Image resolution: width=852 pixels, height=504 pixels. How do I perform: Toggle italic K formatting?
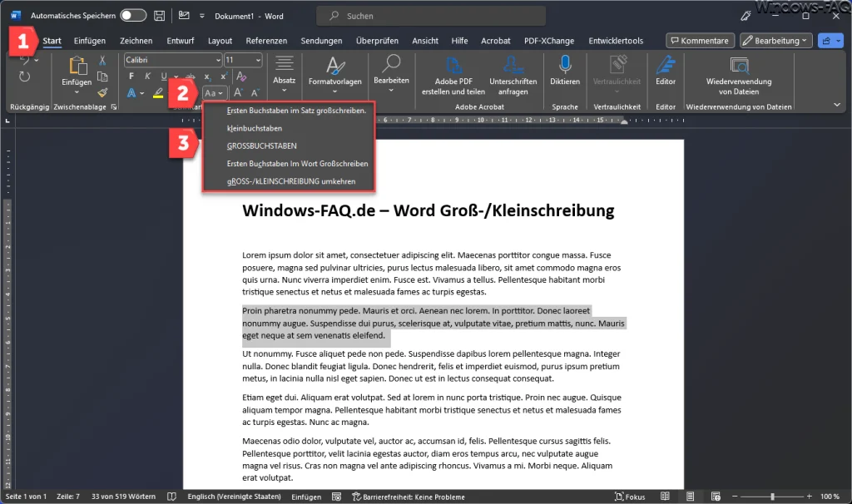point(147,77)
